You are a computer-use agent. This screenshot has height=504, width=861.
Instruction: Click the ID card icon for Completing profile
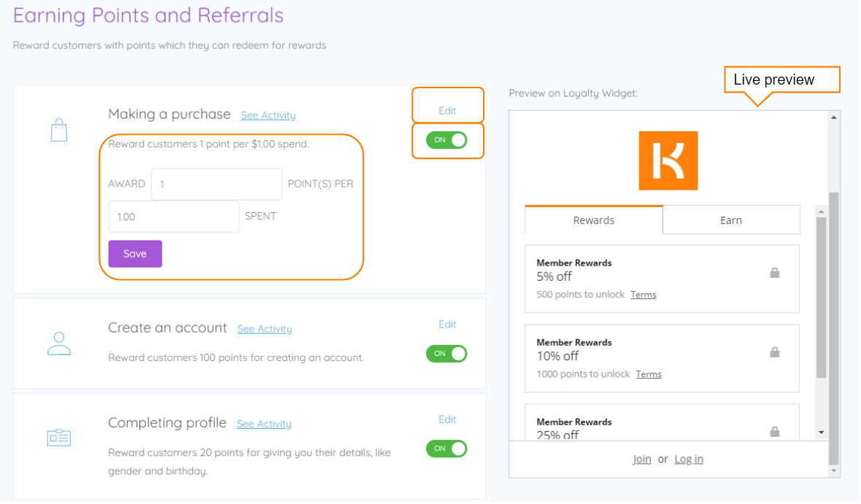click(x=59, y=438)
